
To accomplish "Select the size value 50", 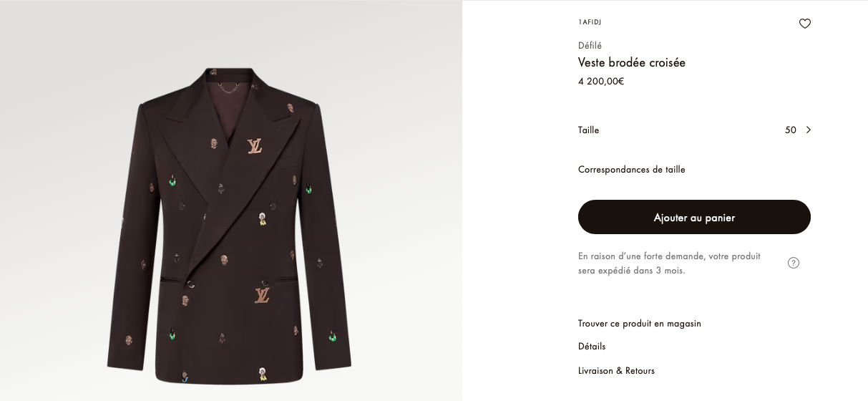I will pos(790,130).
